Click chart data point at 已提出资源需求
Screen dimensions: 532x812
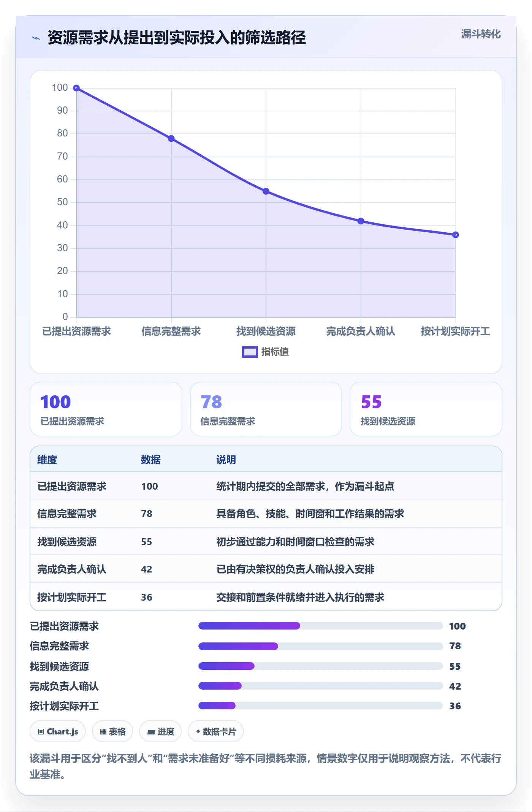(76, 88)
